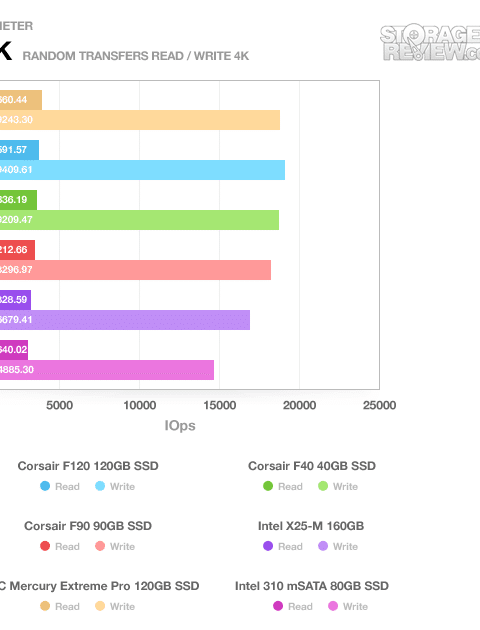480x630 pixels.
Task: Click the Intel 310 mSATA Write legend swatch
Action: 333,606
